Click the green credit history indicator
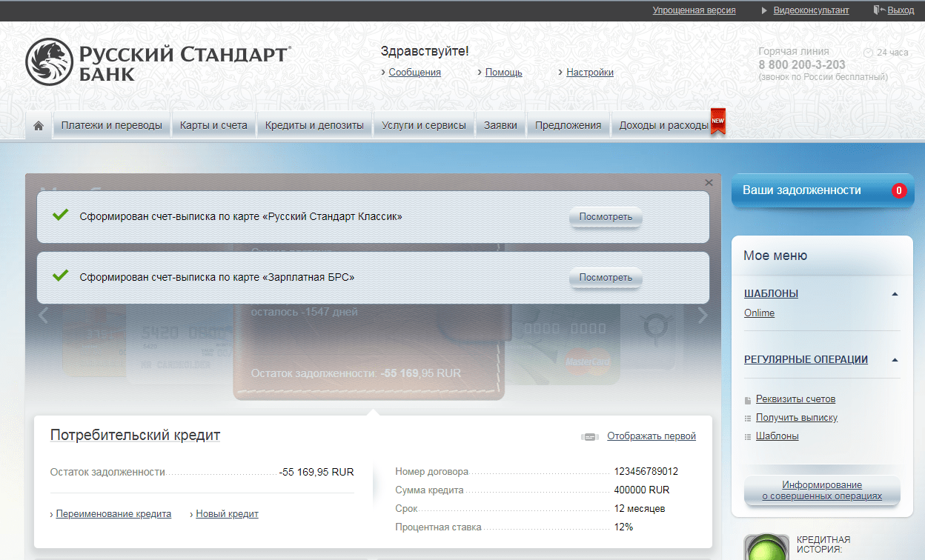The image size is (925, 560). pos(766,548)
